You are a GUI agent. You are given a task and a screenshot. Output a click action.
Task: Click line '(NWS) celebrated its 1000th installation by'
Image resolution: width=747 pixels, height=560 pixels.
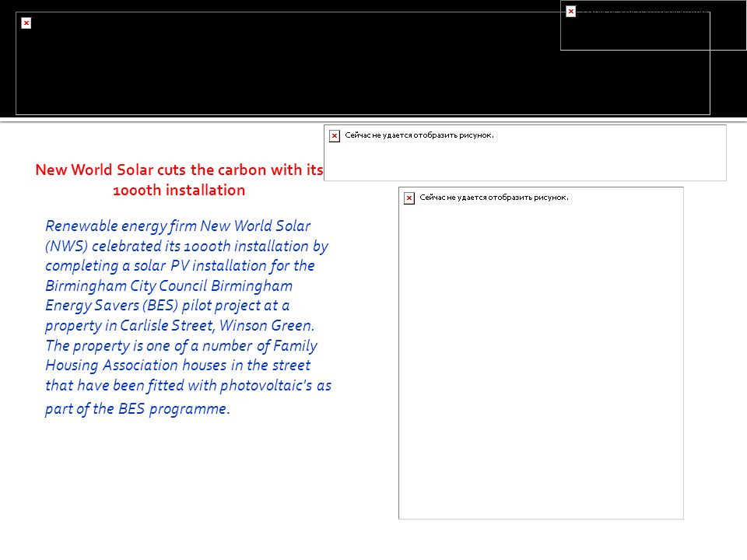click(187, 247)
